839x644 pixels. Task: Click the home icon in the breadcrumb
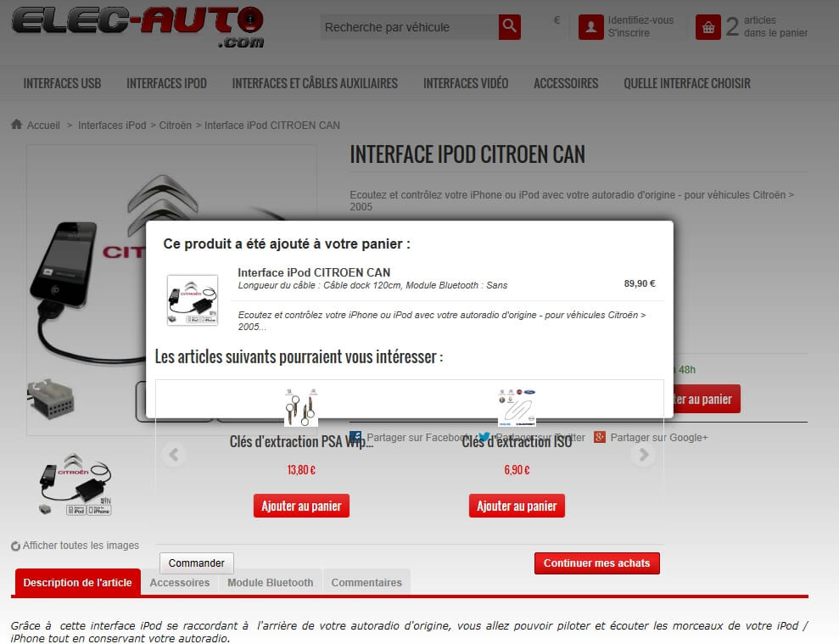tap(15, 124)
